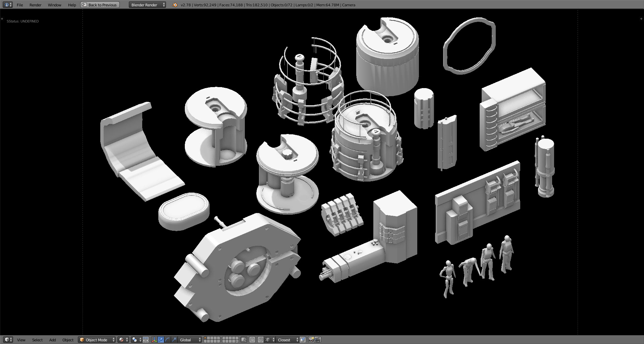Viewport: 644px width, 344px height.
Task: Toggle the first layer button
Action: [x=206, y=338]
